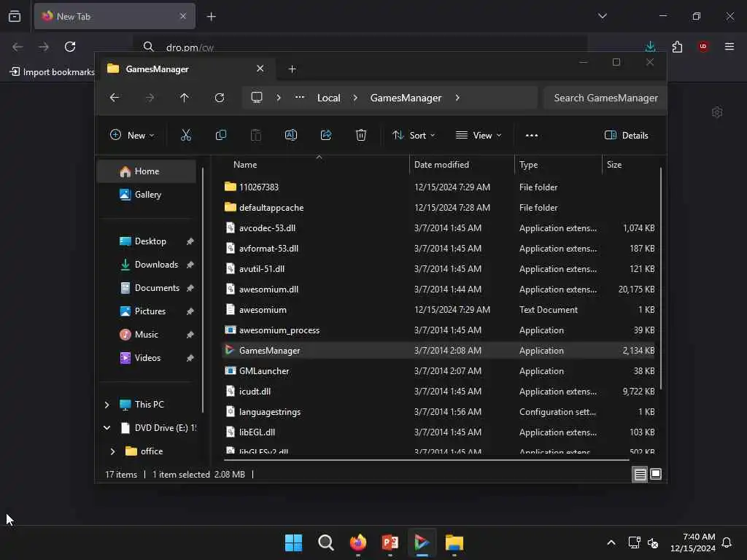Image resolution: width=747 pixels, height=560 pixels.
Task: Click the Delete trash can icon
Action: click(x=361, y=135)
